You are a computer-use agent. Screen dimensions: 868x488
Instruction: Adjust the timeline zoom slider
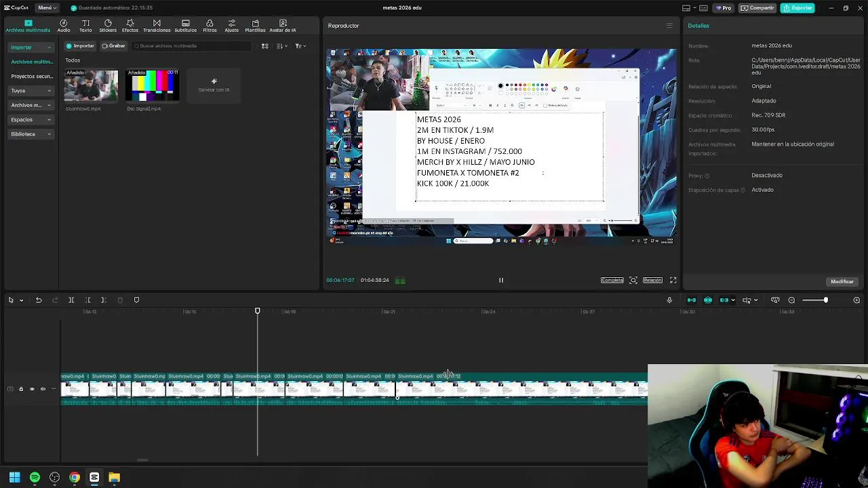(x=815, y=300)
